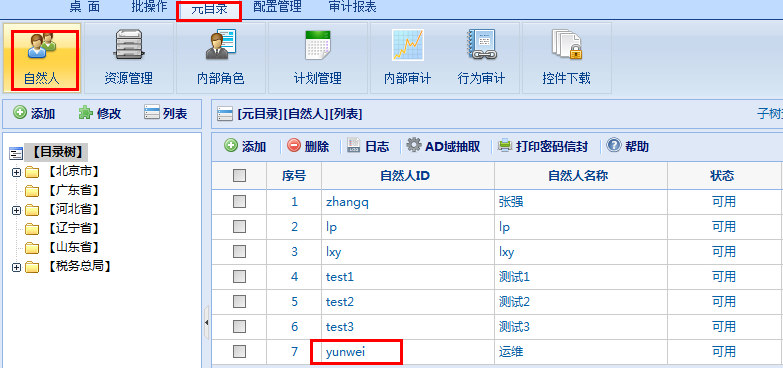Expand the 河北省 tree node
783x368 pixels.
click(x=16, y=210)
